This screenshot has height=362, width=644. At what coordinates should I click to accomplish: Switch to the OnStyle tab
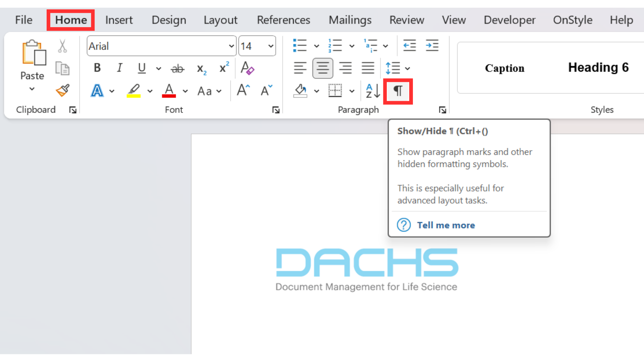[x=573, y=20]
